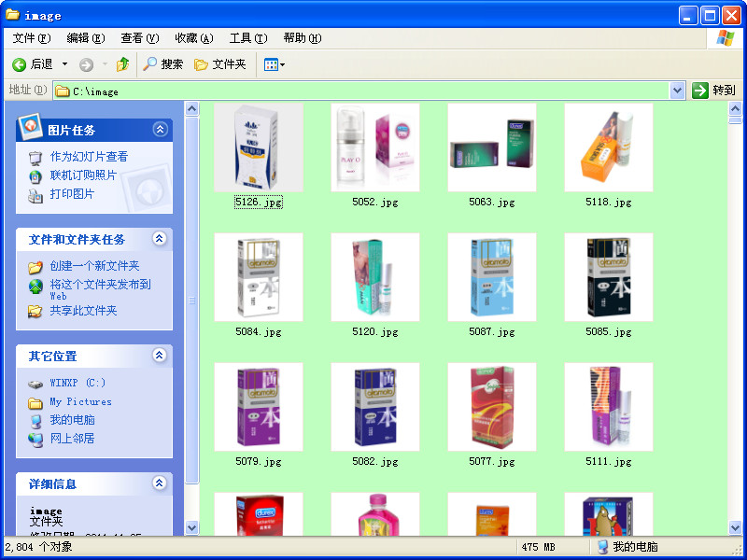Click the slideshow icon beside 作为幻灯片查看
This screenshot has width=747, height=560.
click(x=35, y=157)
